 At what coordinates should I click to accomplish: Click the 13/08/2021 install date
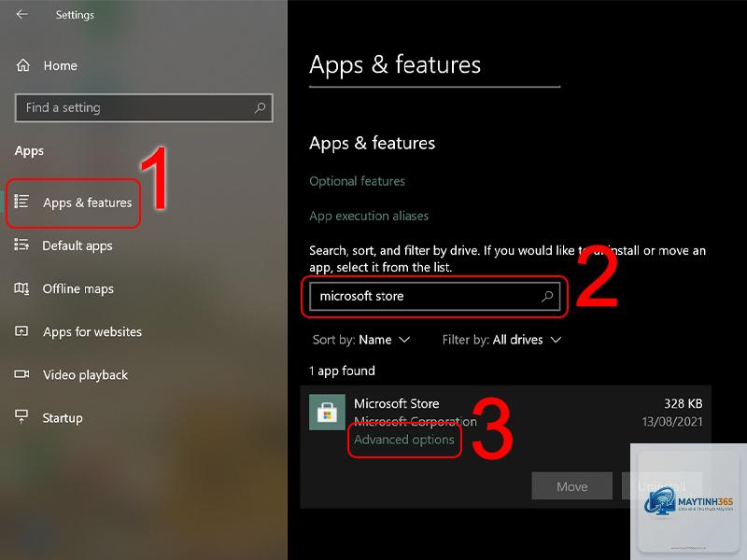tap(671, 422)
